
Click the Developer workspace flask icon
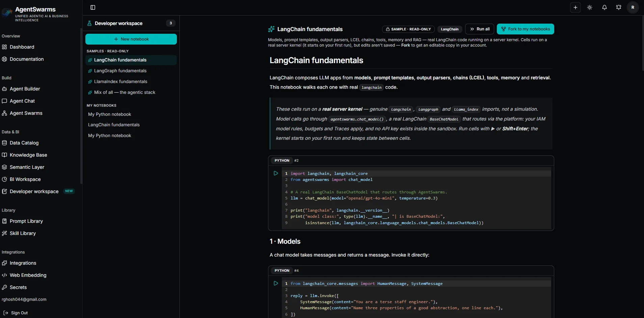coord(89,23)
